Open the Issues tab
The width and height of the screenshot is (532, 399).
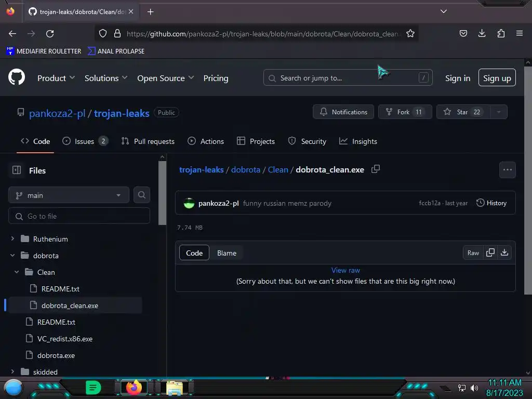tap(85, 141)
